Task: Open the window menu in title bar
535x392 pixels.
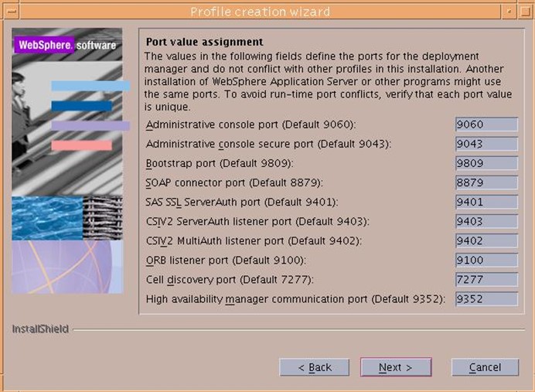Action: click(x=10, y=11)
